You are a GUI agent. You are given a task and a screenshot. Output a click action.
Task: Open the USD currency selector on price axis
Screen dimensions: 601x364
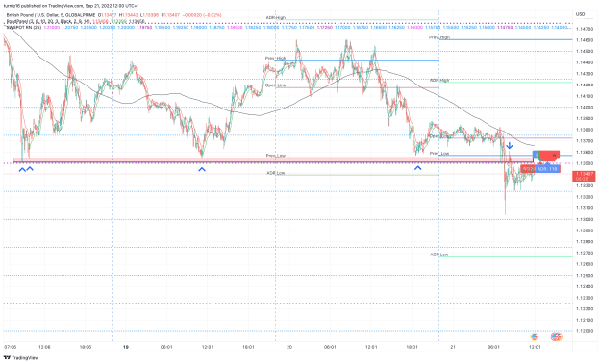tap(580, 14)
